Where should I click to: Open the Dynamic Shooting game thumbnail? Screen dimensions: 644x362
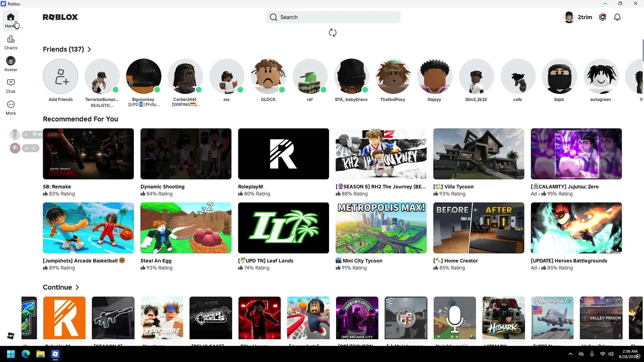(186, 154)
